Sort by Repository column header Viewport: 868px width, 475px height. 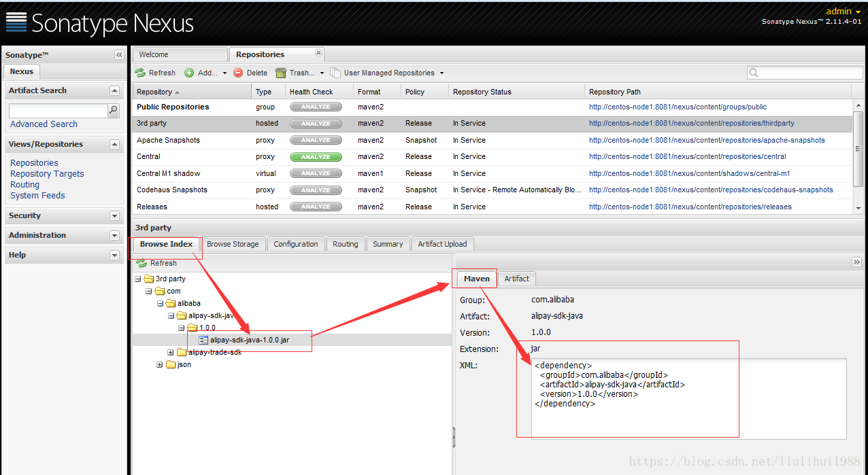coord(192,92)
